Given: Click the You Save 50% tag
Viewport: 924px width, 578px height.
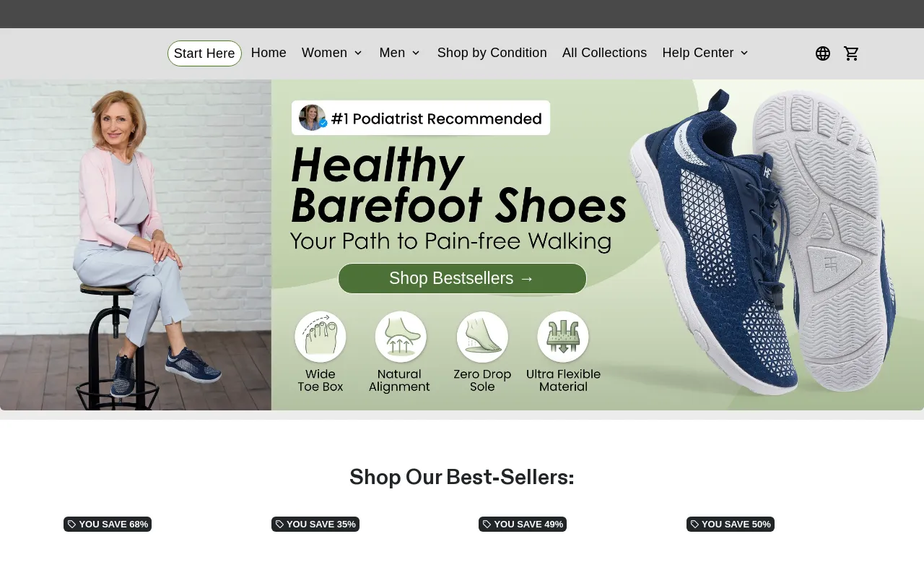Looking at the screenshot, I should pyautogui.click(x=731, y=524).
